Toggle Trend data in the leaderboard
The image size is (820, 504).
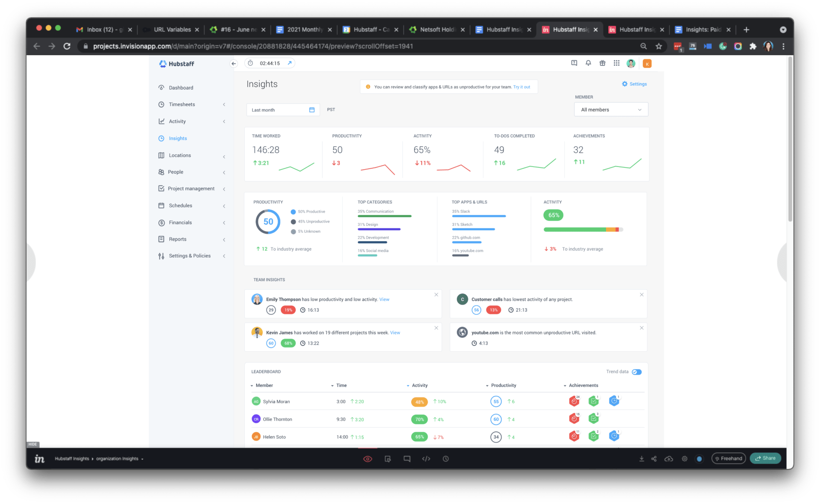(636, 372)
